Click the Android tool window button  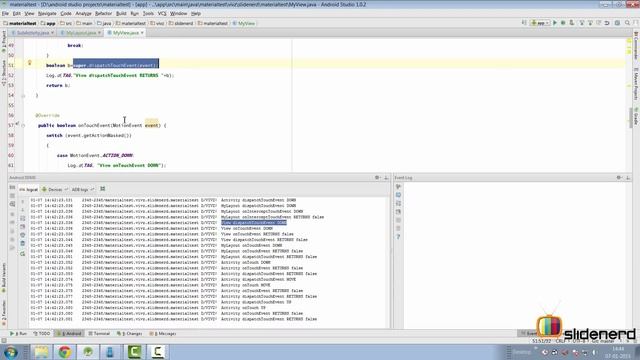point(70,333)
